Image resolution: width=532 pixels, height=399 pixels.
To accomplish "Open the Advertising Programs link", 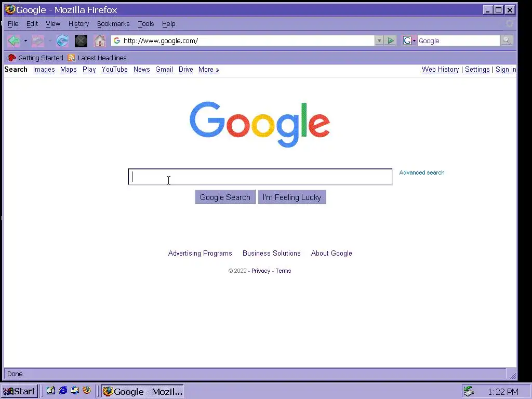I will pyautogui.click(x=200, y=253).
